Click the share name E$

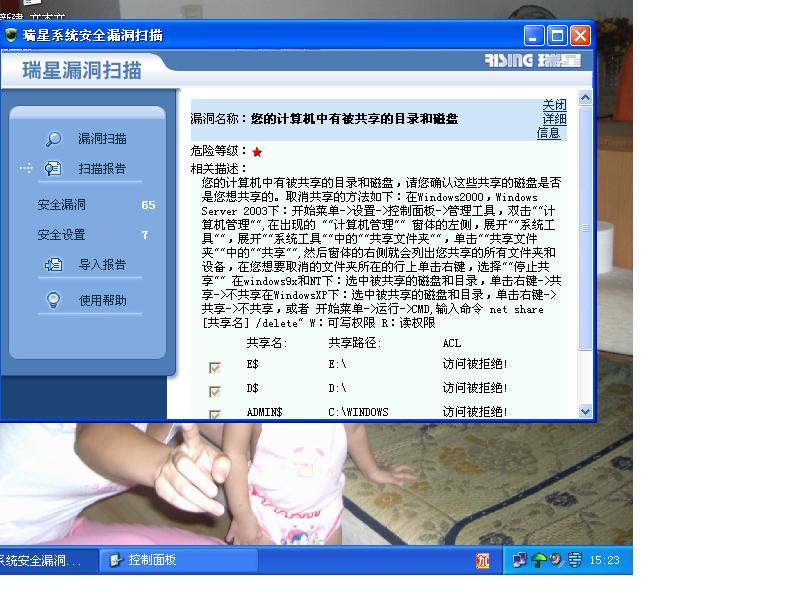(253, 364)
